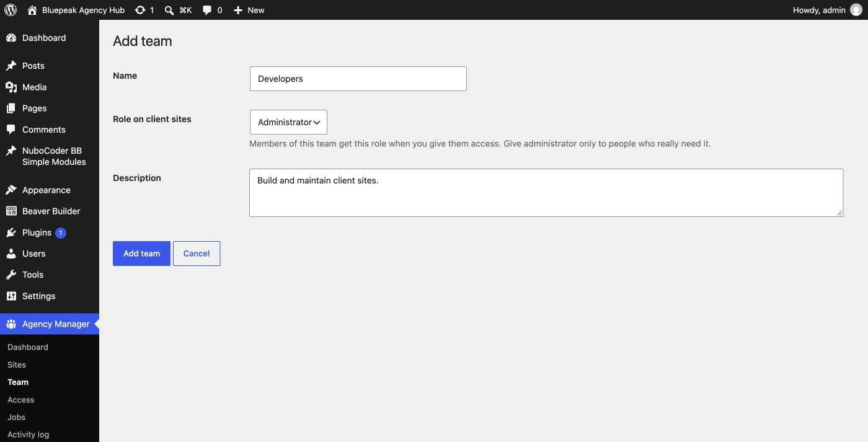Open the Posts menu item
This screenshot has height=442, width=868.
[x=33, y=66]
